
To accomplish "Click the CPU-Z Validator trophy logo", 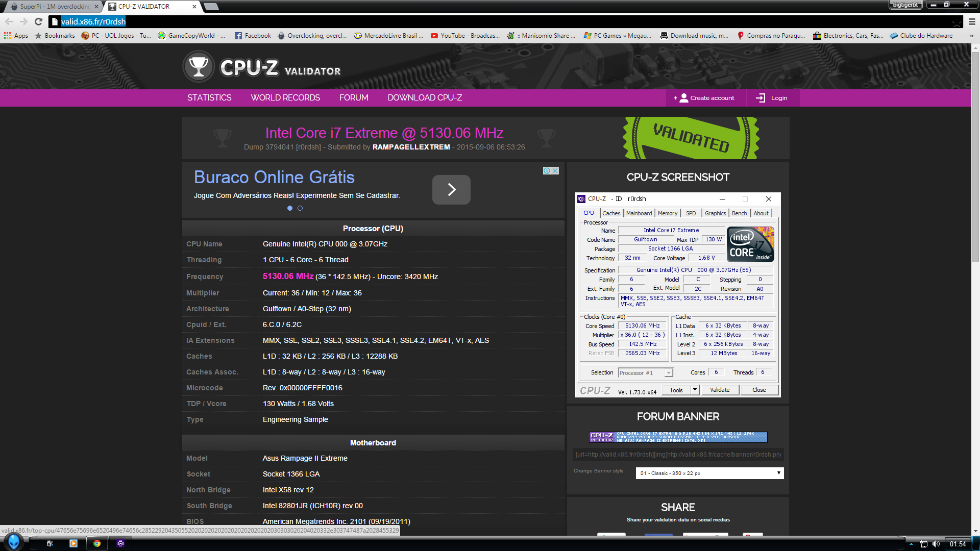I will [x=199, y=66].
